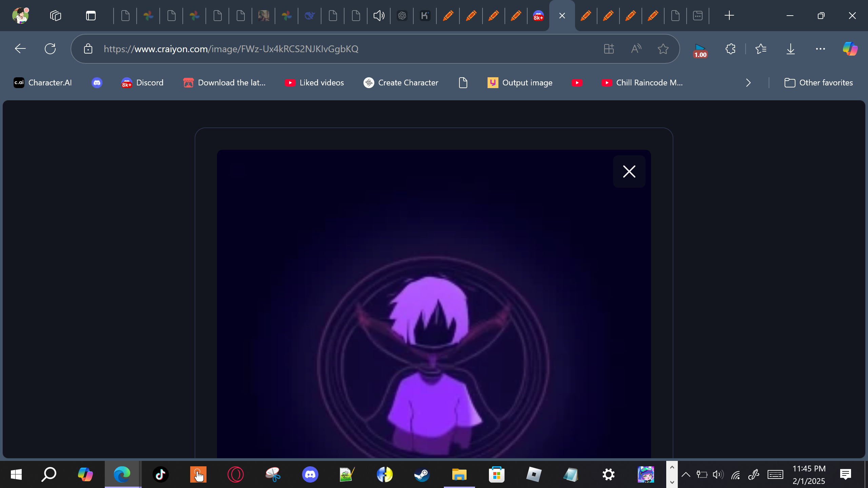Switch to the tab playing audio
This screenshot has width=868, height=488.
(x=379, y=16)
